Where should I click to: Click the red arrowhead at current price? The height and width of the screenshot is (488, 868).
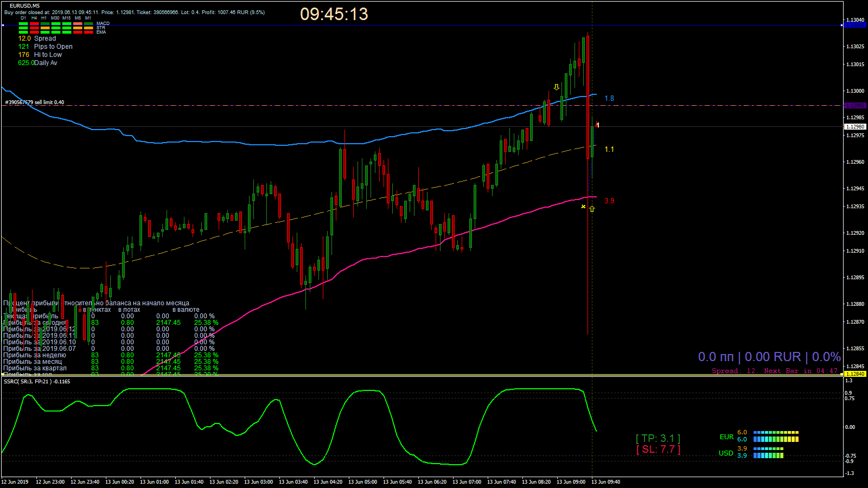597,125
